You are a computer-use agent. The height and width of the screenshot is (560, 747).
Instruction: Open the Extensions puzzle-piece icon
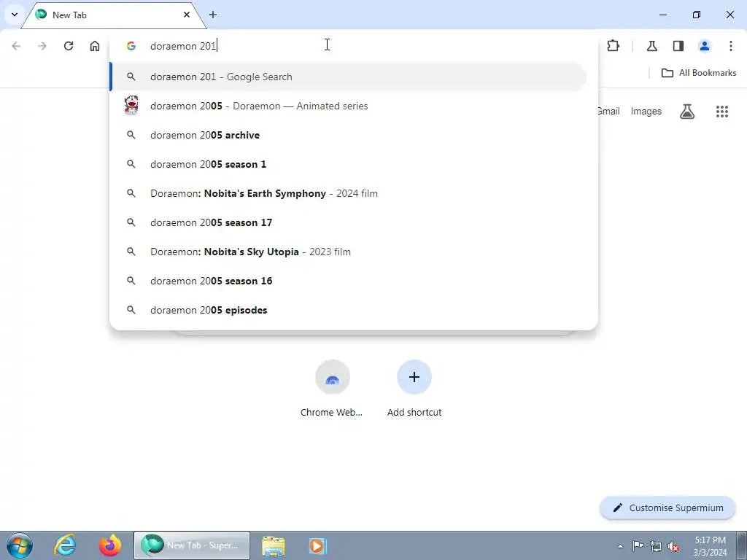click(x=613, y=46)
